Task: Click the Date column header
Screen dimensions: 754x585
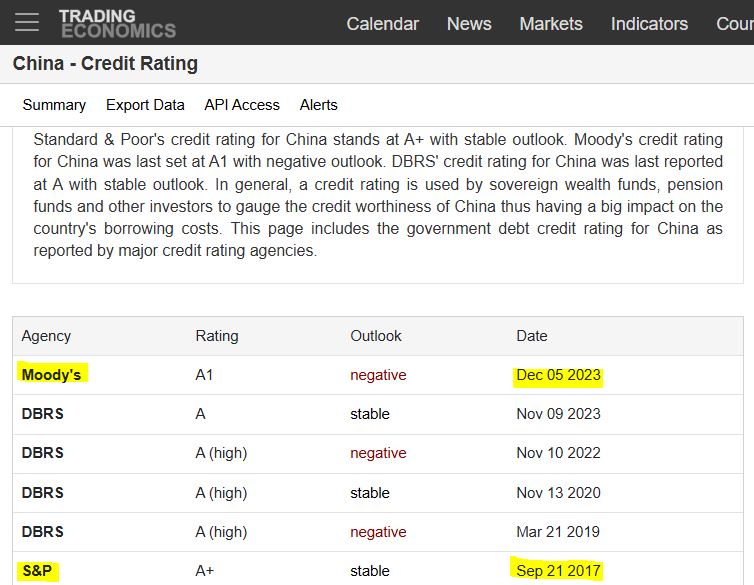Action: point(532,336)
